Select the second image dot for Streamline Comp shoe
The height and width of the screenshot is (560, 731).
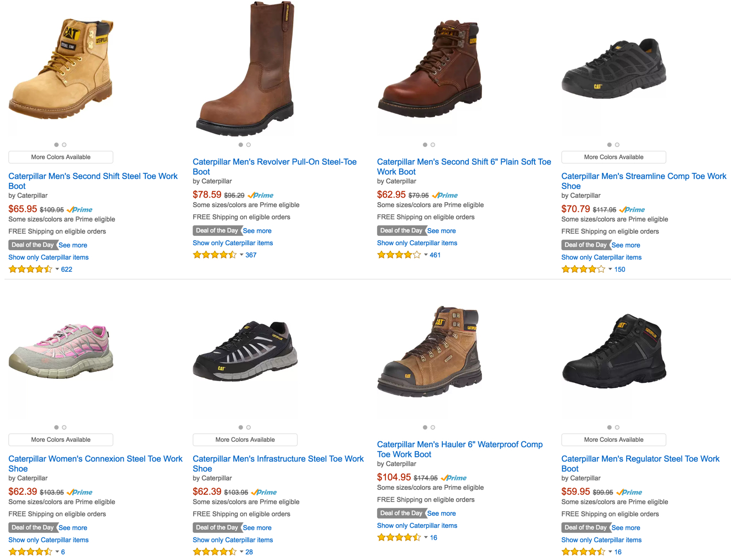click(x=617, y=145)
